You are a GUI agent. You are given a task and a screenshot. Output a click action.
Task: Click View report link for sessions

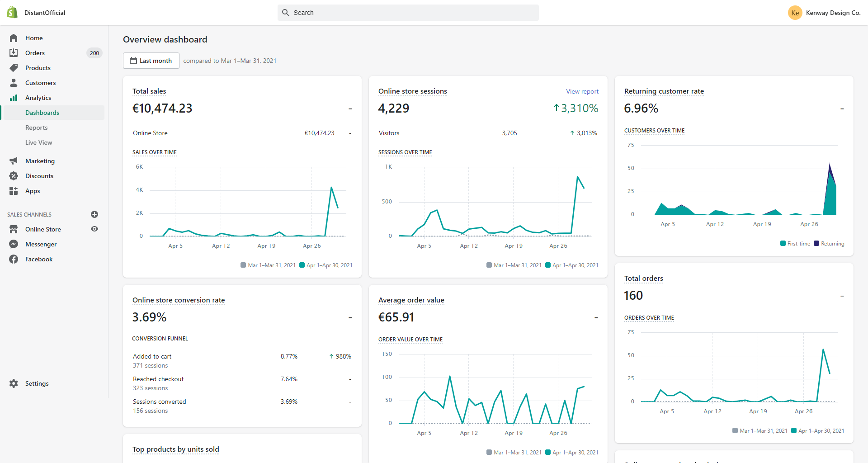582,91
